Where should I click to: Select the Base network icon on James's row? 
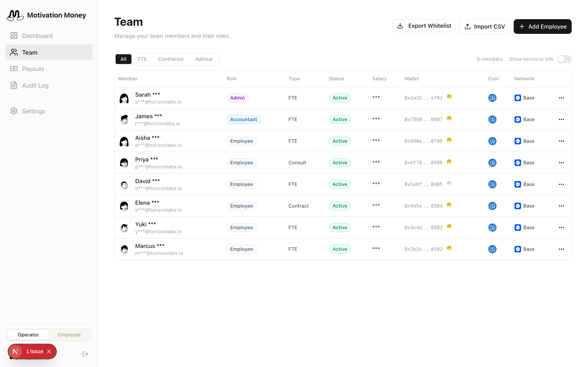pos(518,119)
